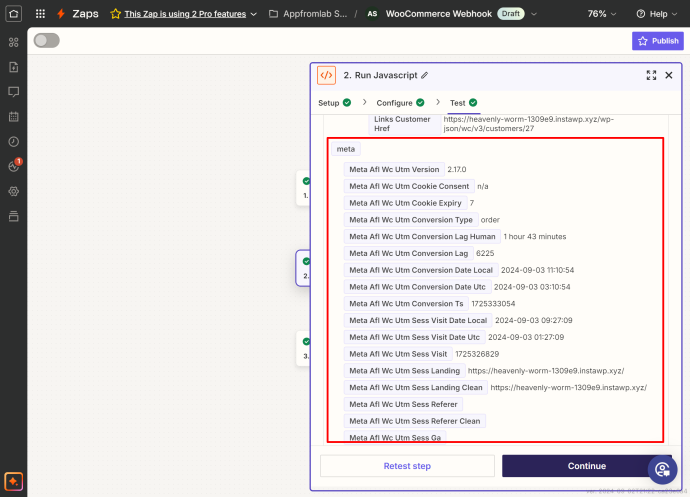Open the sidebar settings gear icon

click(x=14, y=191)
